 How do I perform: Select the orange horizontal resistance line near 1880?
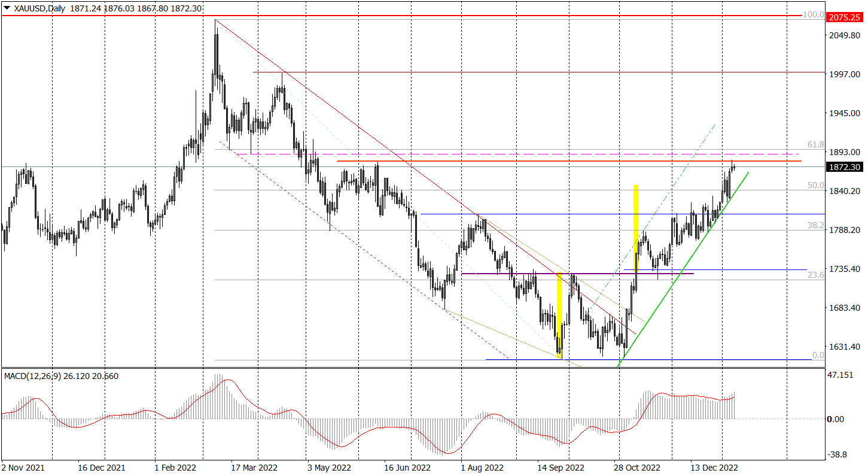click(569, 161)
